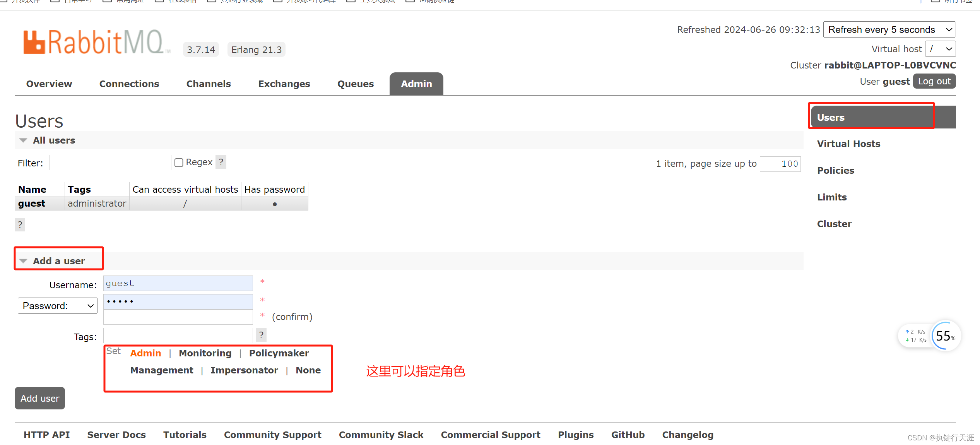
Task: Switch to the Connections tab
Action: click(129, 84)
